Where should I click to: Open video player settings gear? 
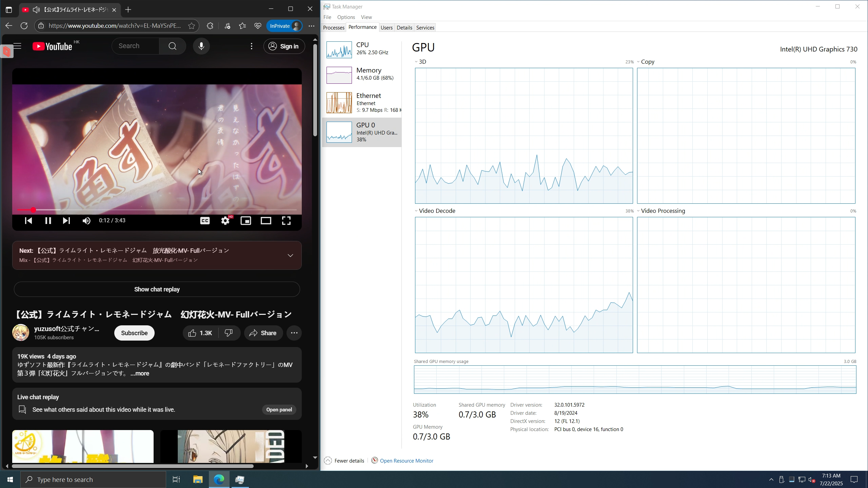click(225, 221)
